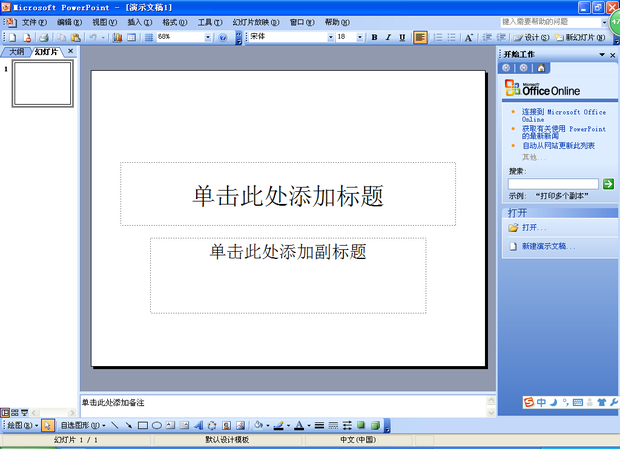The height and width of the screenshot is (449, 620).
Task: Insert WordArt via drawing toolbar
Action: click(x=198, y=426)
